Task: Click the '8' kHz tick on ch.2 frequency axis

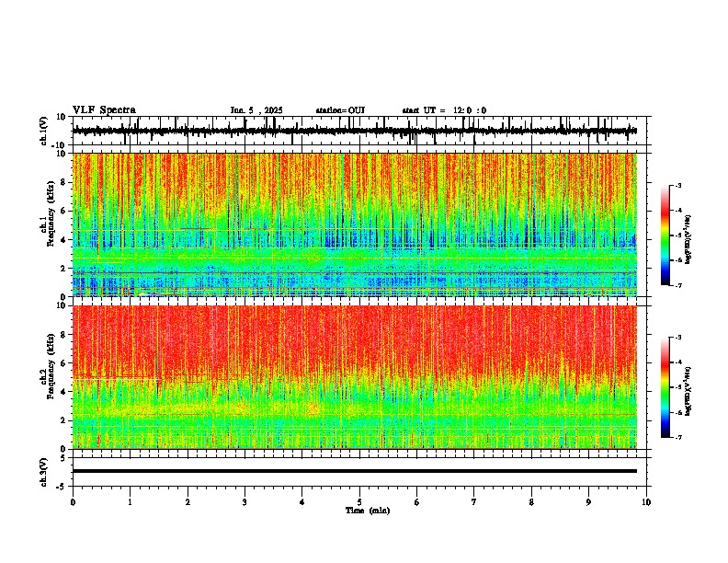Action: pyautogui.click(x=63, y=335)
